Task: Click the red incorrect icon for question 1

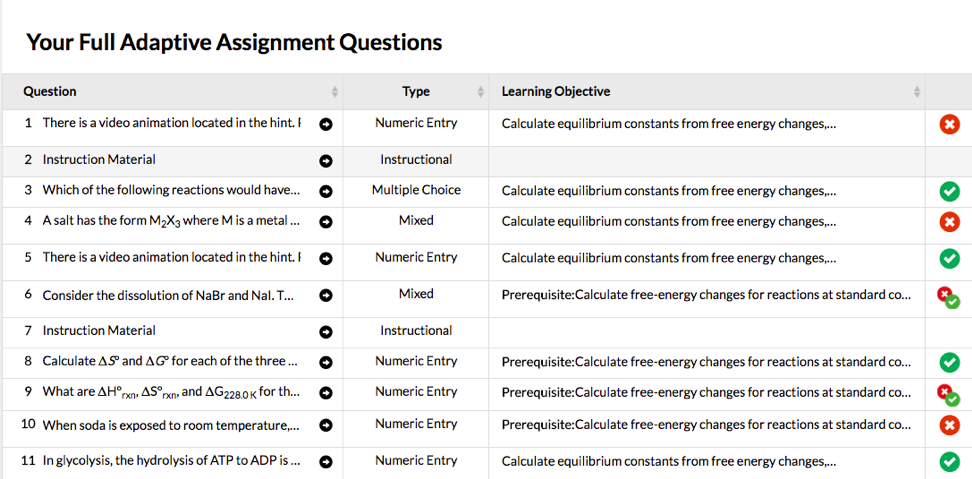Action: 949,124
